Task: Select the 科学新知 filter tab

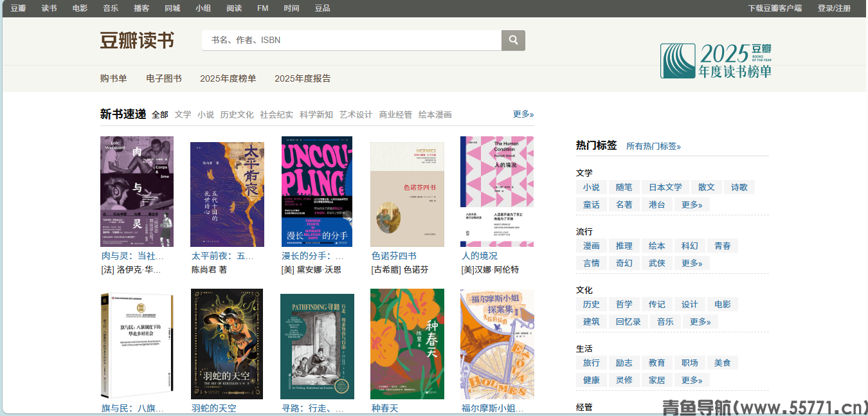Action: pos(316,114)
